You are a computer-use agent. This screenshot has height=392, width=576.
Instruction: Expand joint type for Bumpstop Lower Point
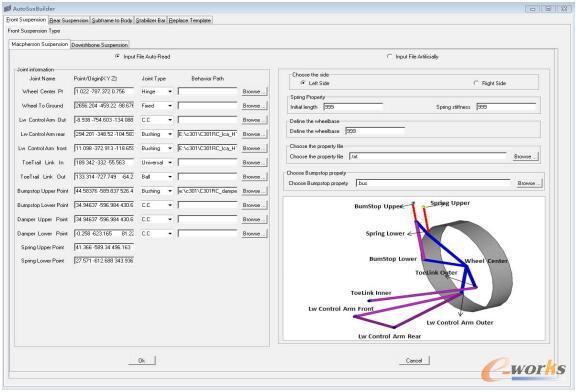pos(170,205)
